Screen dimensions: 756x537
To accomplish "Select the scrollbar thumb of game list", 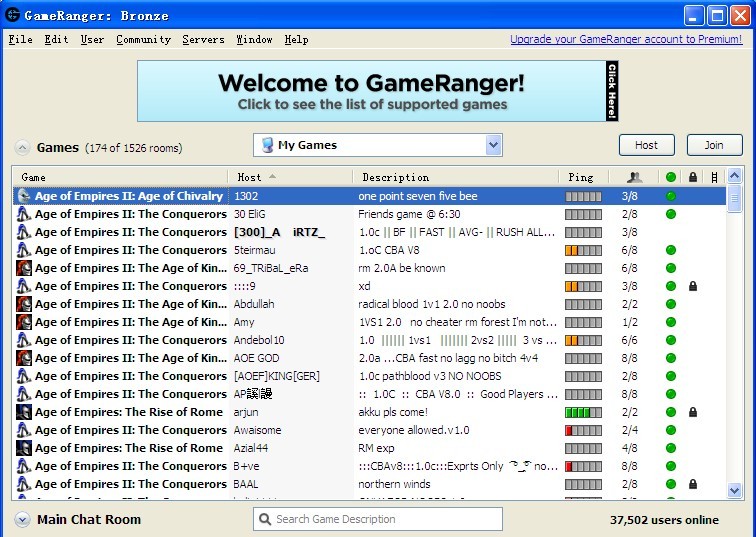I will [734, 198].
